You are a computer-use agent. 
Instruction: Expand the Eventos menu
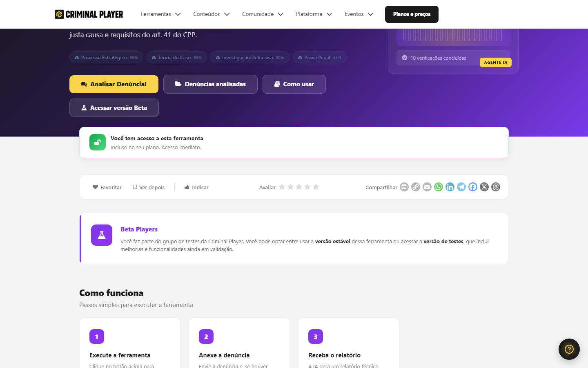point(359,14)
